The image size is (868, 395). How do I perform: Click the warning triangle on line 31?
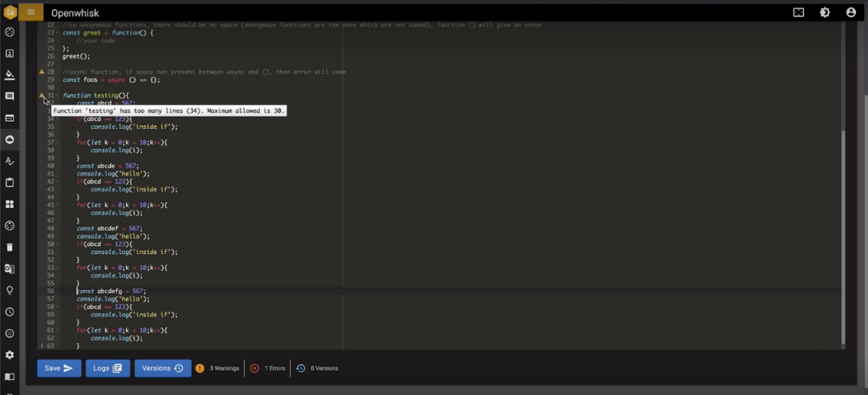coord(41,95)
